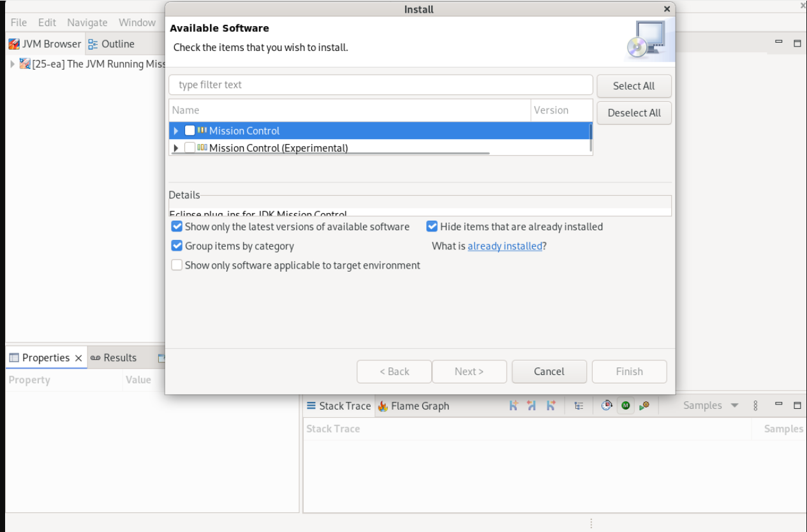Click the first K arrow icon in Stack Trace toolbar

[x=514, y=406]
